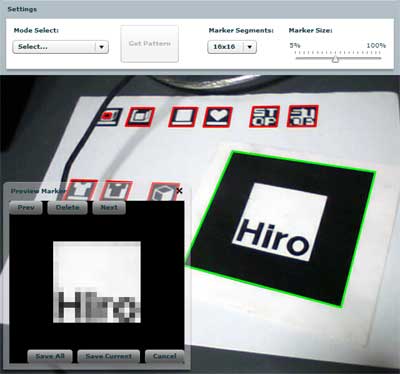Open the Mode Select dropdown
The height and width of the screenshot is (374, 400).
(60, 47)
